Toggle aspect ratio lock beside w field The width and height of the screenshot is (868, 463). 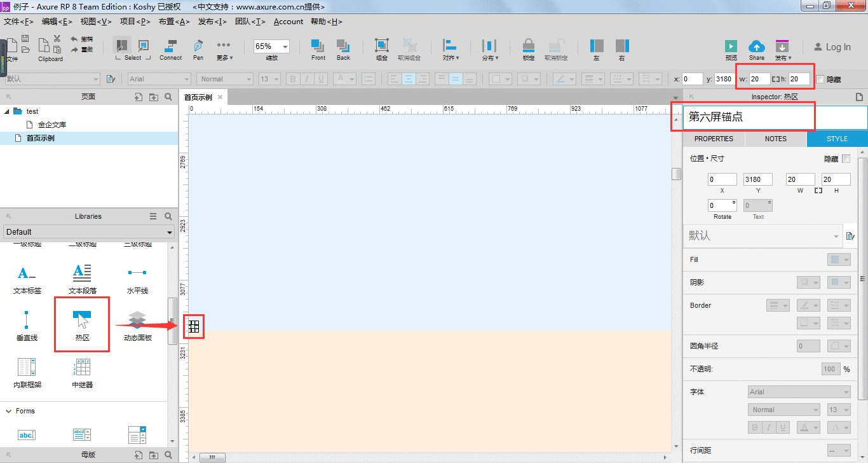click(x=775, y=79)
